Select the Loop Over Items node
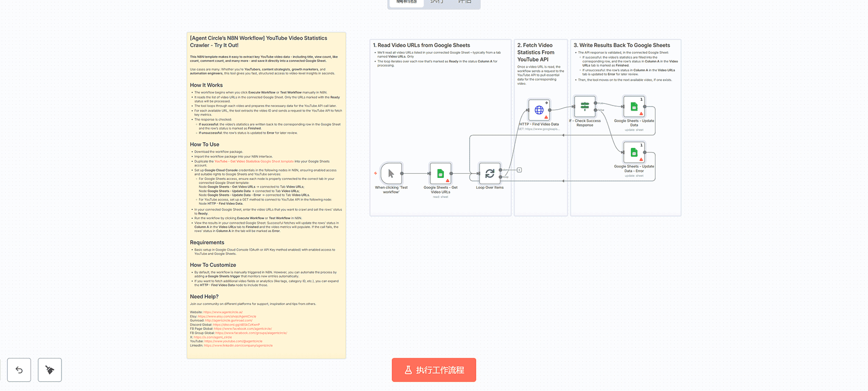The width and height of the screenshot is (868, 391). click(489, 174)
